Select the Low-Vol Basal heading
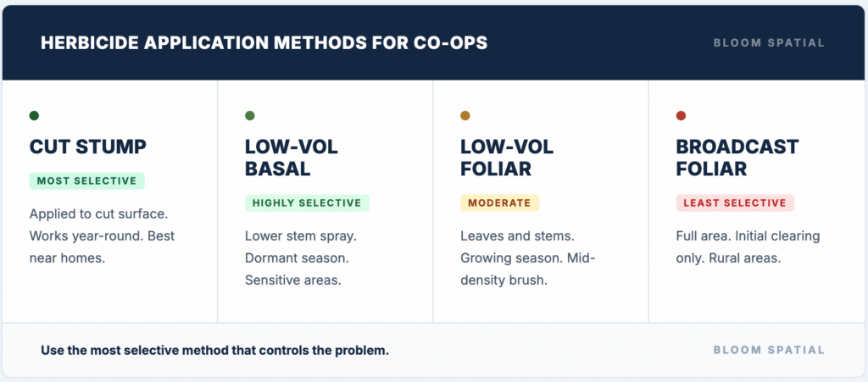Screen dimensions: 868x382 (292, 158)
